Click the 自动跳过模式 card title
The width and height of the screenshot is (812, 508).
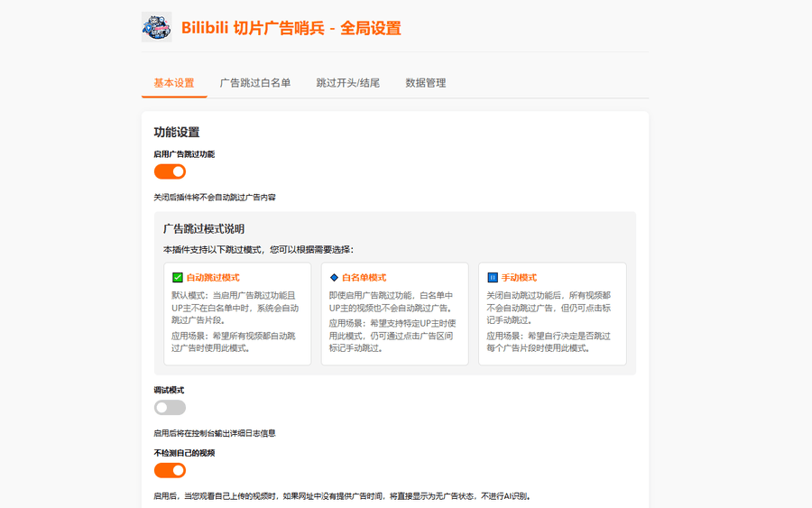(x=213, y=278)
